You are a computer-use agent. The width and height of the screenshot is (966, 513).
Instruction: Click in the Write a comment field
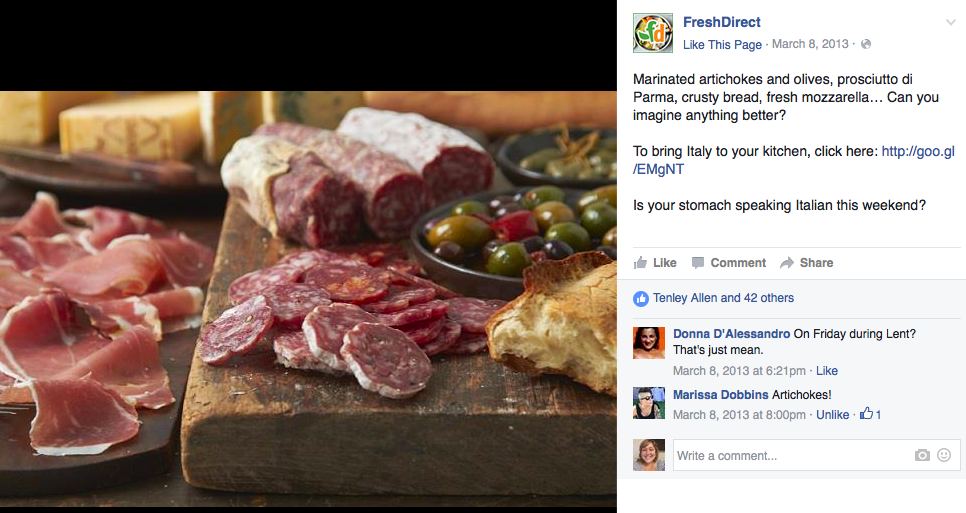pyautogui.click(x=790, y=456)
